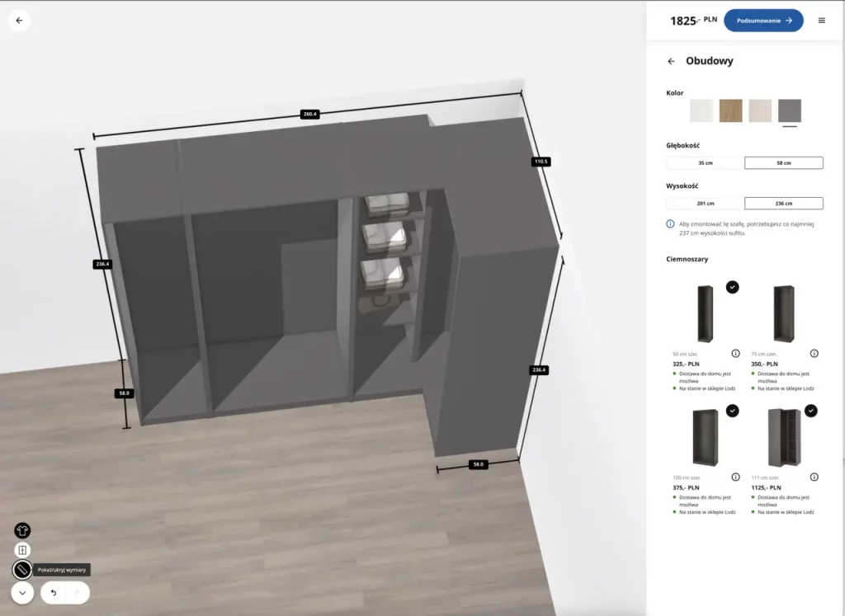Image resolution: width=845 pixels, height=616 pixels.
Task: Click the info icon beside the 111 cm corner frame
Action: pyautogui.click(x=814, y=477)
